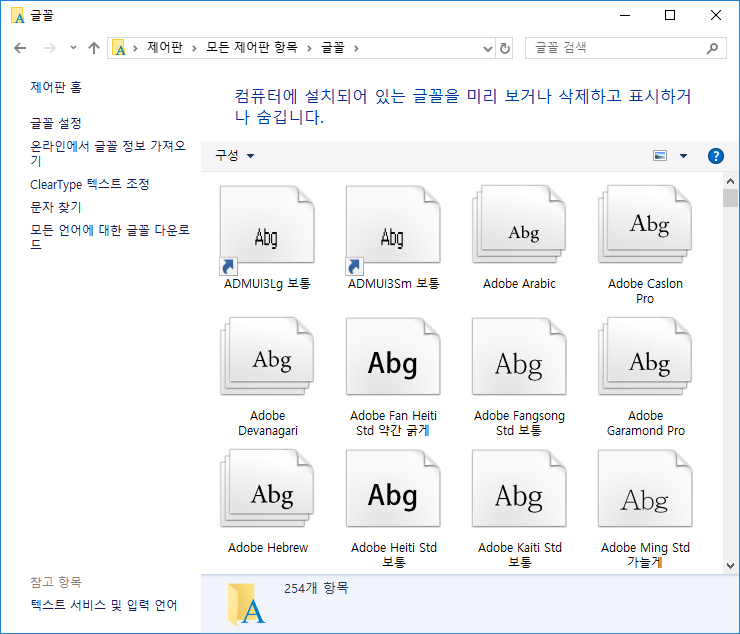Viewport: 740px width, 634px height.
Task: Open the view options dropdown arrow
Action: [683, 156]
